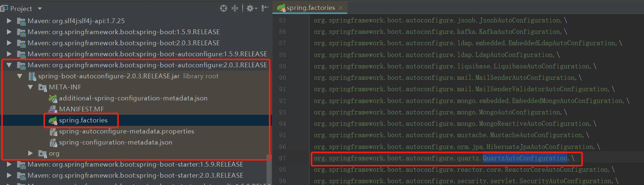The width and height of the screenshot is (644, 185).
Task: Collapse the spring-boot-autoconfigure-2.0.3.RELEASE.jar node
Action: pyautogui.click(x=20, y=76)
